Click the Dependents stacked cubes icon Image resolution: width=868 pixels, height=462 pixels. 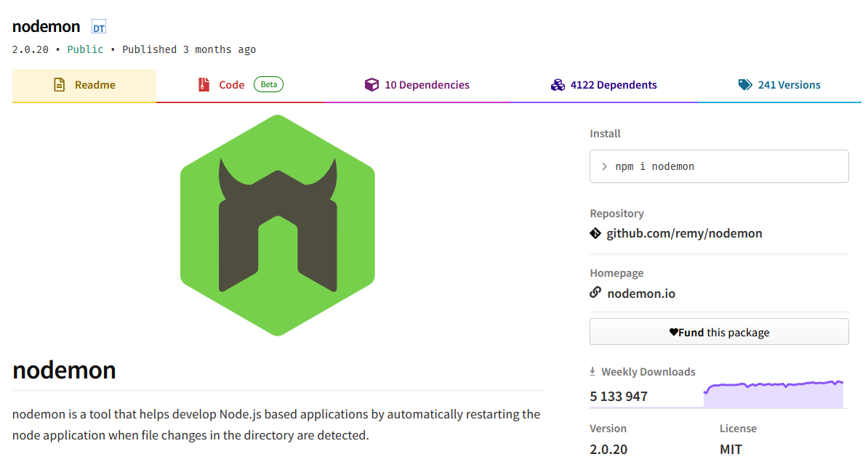(x=558, y=85)
